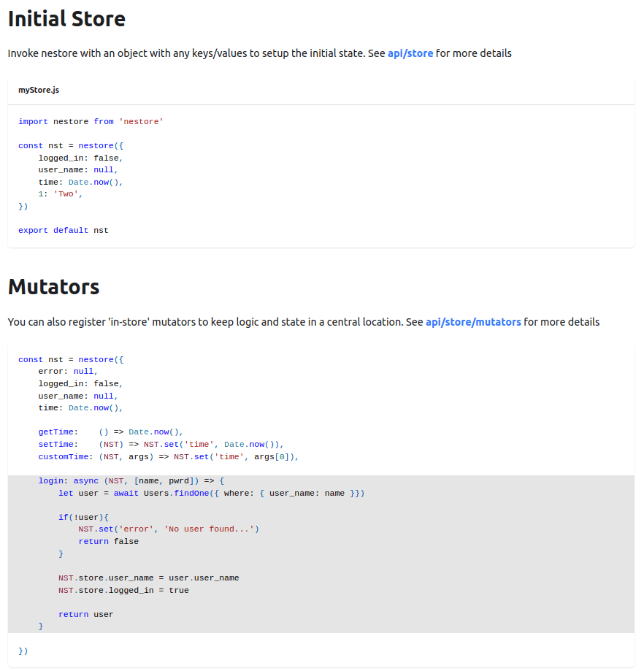Click the NST.store.logged_in = true line
The image size is (644, 671).
(x=123, y=590)
